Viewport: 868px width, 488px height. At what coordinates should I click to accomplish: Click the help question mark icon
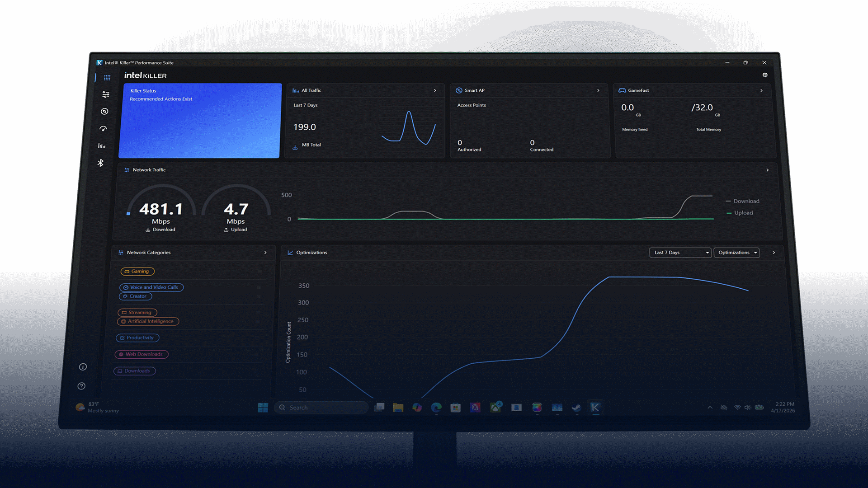tap(81, 386)
